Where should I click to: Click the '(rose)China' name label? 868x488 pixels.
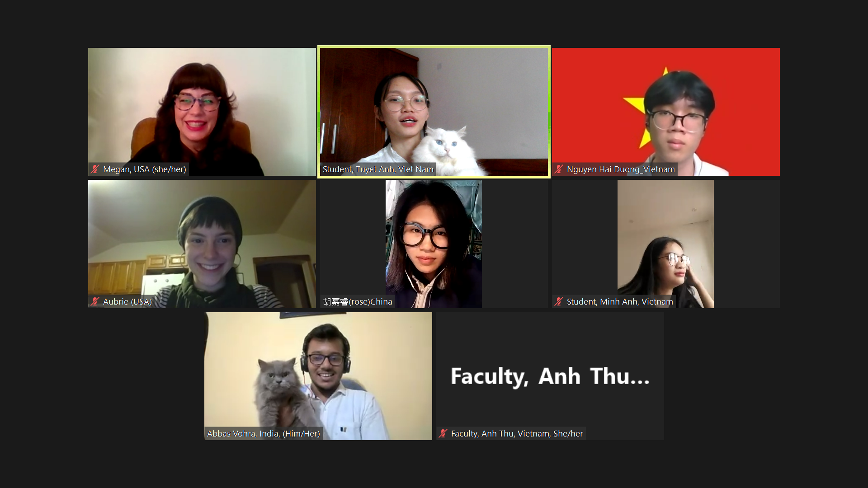click(x=358, y=302)
